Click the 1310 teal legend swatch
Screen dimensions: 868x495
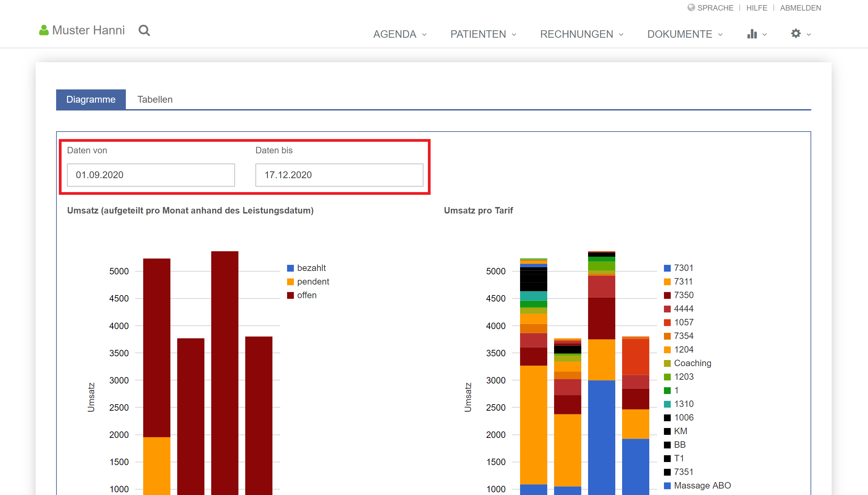click(667, 404)
